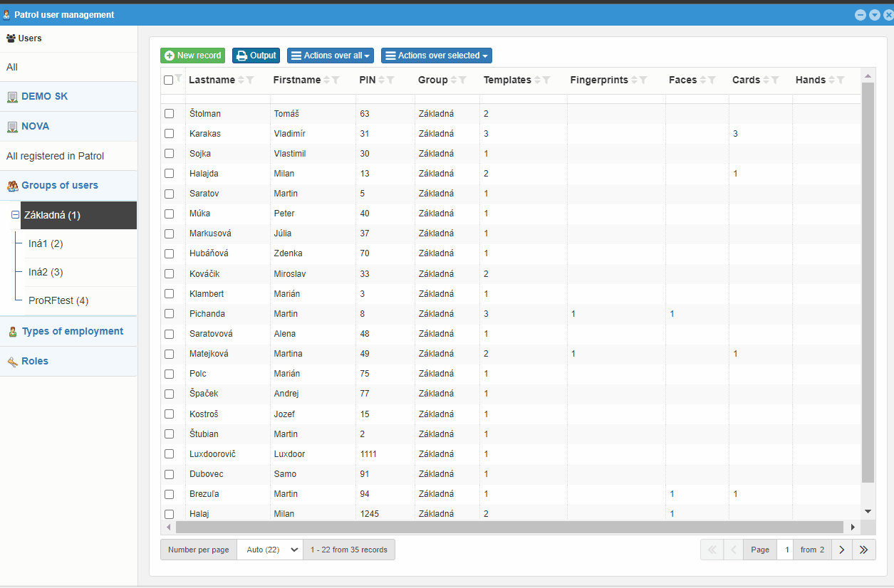This screenshot has width=894, height=588.
Task: Check the Matejková Martina row checkbox
Action: [170, 353]
